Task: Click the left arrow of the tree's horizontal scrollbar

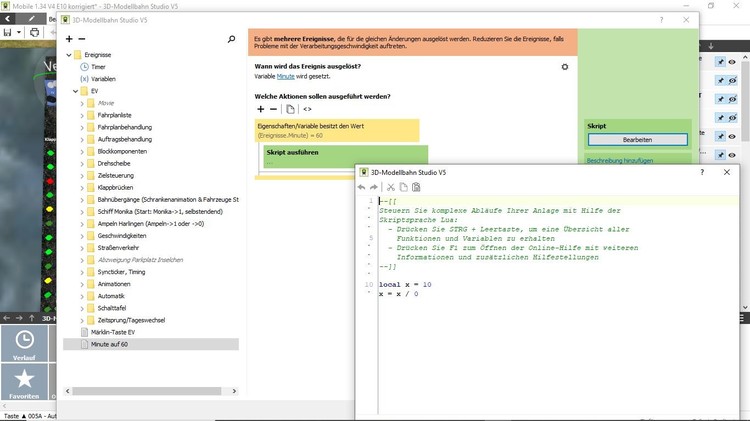Action: [x=67, y=391]
